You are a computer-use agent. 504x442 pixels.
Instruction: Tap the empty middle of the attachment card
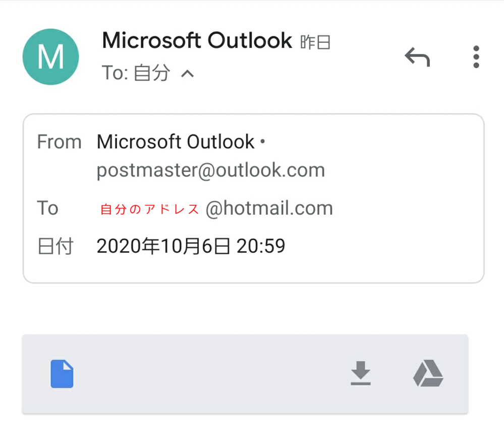pyautogui.click(x=212, y=374)
